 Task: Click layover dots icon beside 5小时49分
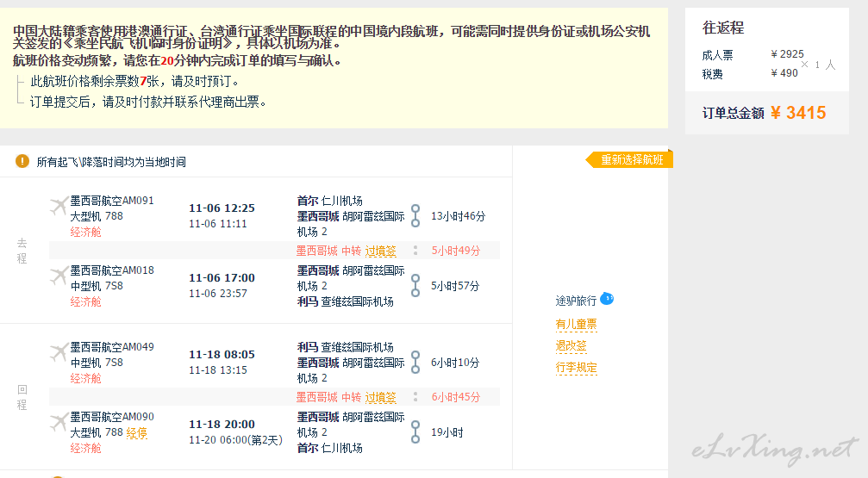pos(415,251)
